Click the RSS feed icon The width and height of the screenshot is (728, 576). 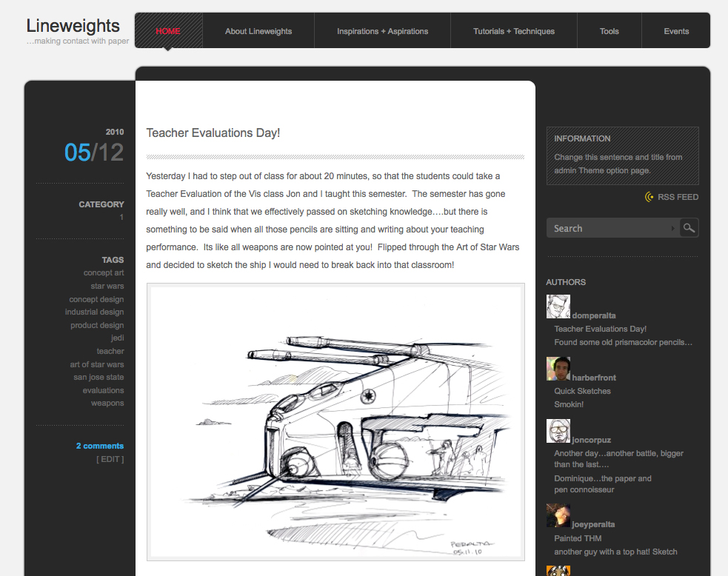(649, 197)
